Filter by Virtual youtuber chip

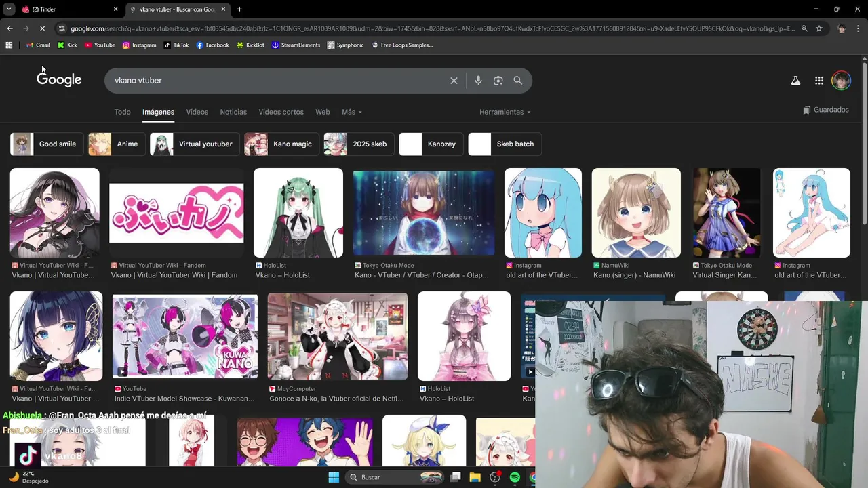coord(195,144)
